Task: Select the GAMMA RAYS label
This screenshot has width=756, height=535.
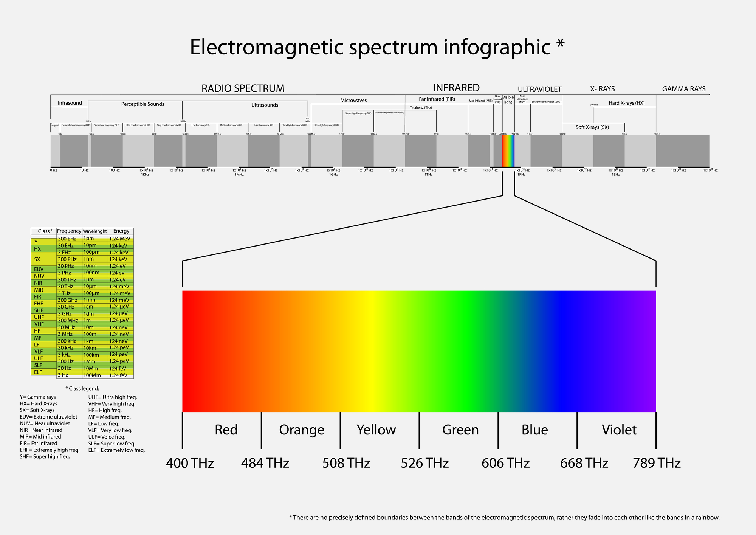Action: [x=683, y=89]
